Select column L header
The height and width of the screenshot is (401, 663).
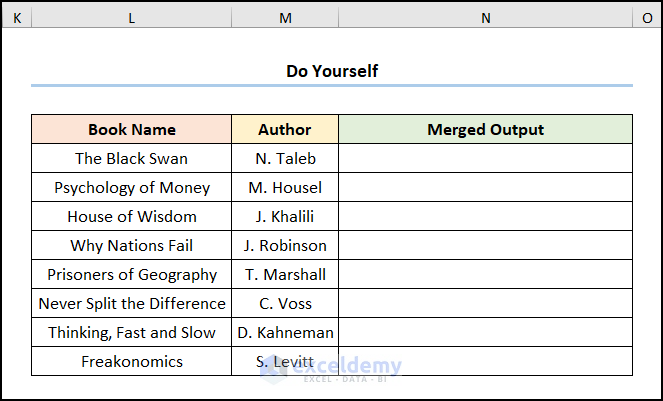(131, 18)
